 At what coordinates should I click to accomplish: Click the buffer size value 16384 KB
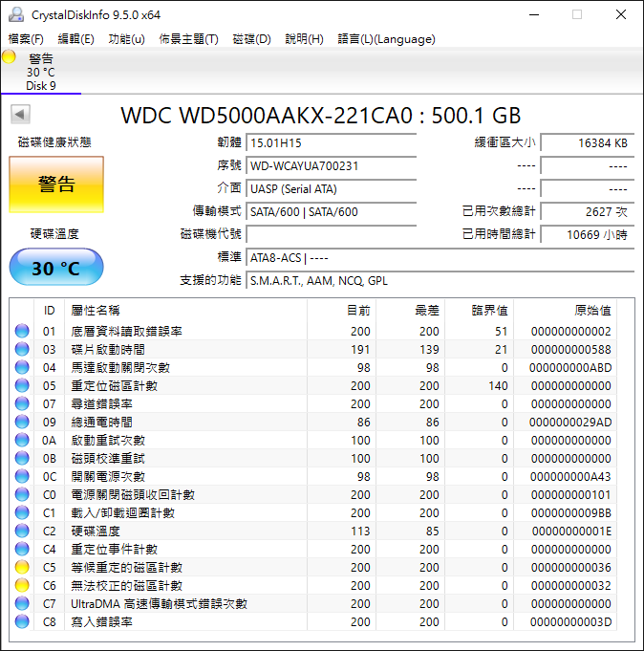click(x=588, y=142)
